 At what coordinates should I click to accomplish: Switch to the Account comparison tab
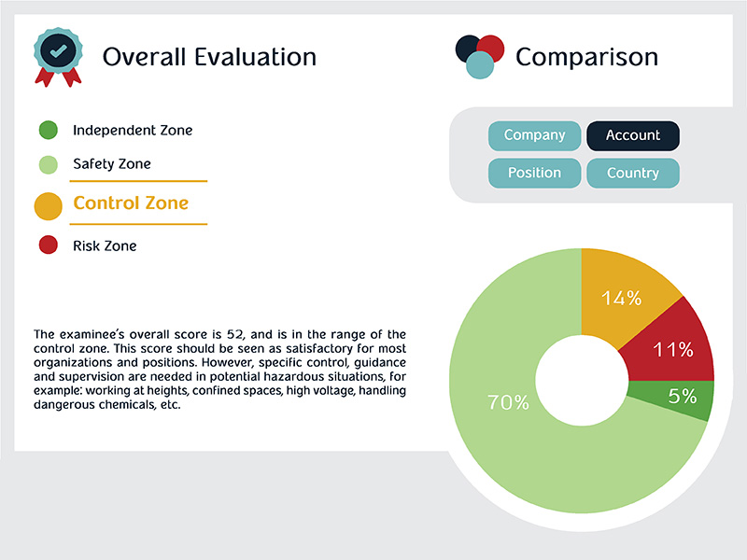click(632, 135)
